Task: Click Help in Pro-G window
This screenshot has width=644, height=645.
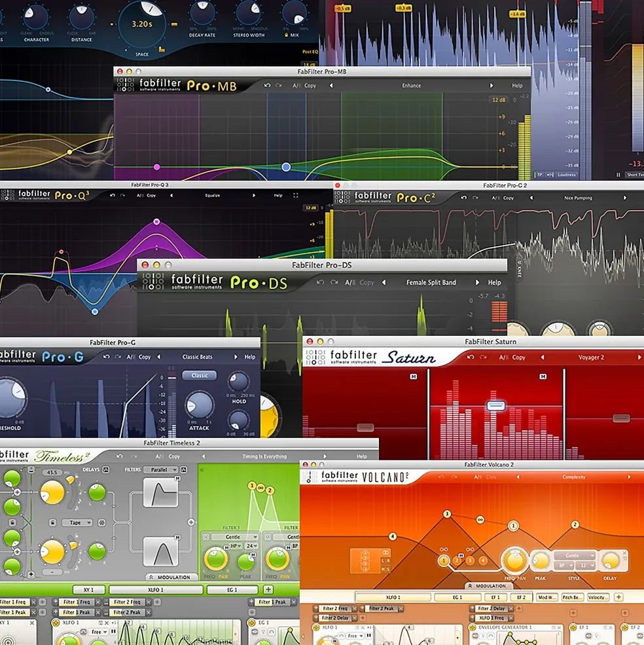Action: pyautogui.click(x=249, y=357)
